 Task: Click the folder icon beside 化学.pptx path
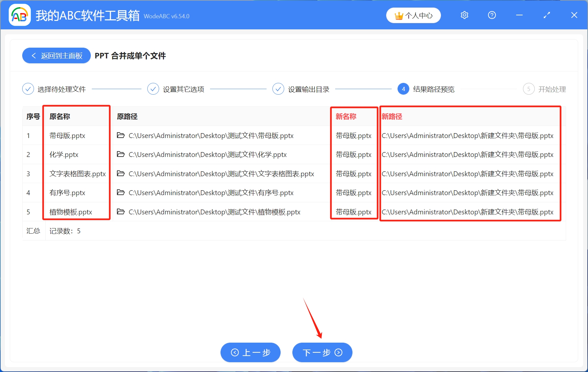click(x=120, y=154)
